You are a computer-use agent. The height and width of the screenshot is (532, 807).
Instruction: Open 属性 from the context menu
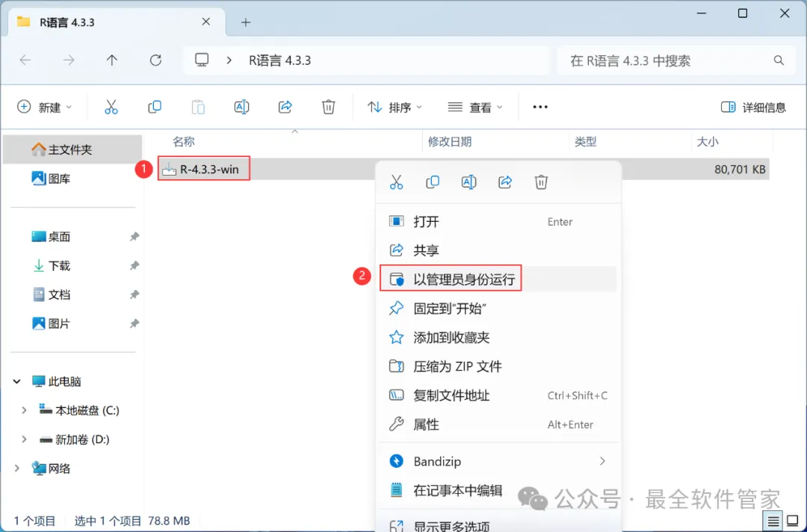coord(498,424)
